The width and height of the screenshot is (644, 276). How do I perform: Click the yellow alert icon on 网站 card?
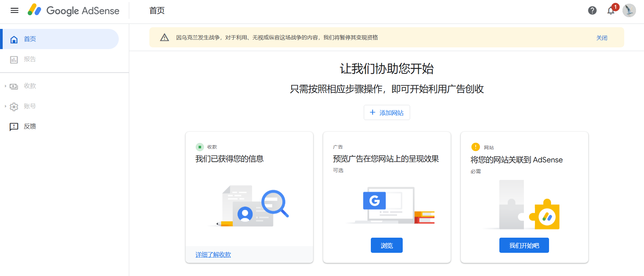point(476,147)
